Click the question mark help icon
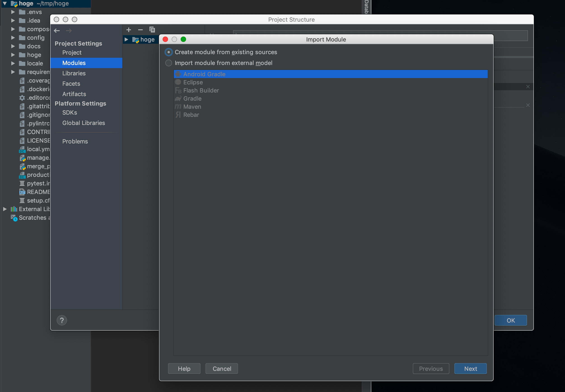Image resolution: width=565 pixels, height=392 pixels. (x=62, y=320)
